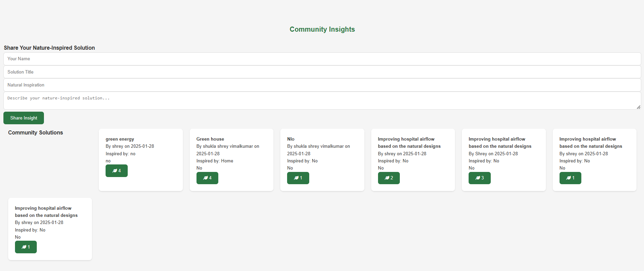The height and width of the screenshot is (271, 644).
Task: Click the leaf button showing 2 likes
Action: click(389, 178)
